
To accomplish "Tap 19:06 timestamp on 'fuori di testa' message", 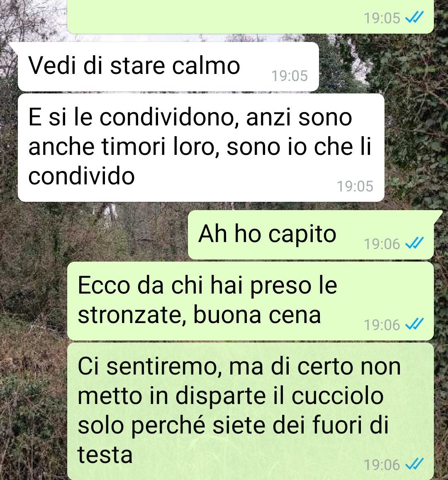I will (382, 465).
